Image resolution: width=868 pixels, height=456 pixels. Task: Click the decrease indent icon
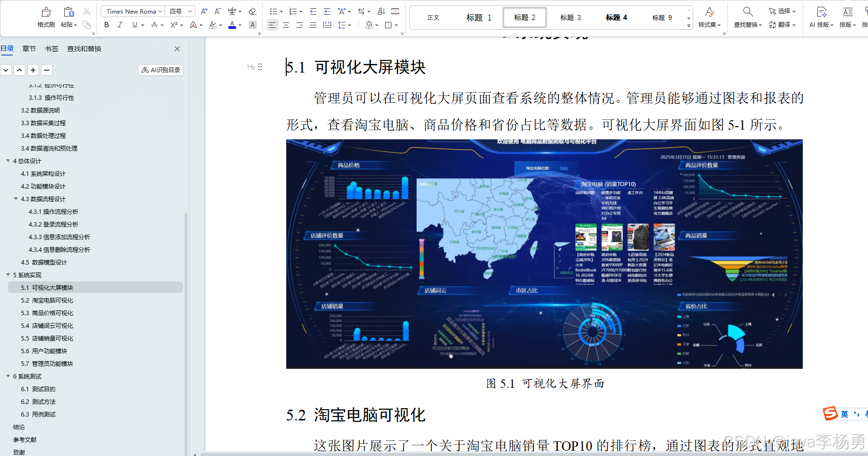pos(314,11)
